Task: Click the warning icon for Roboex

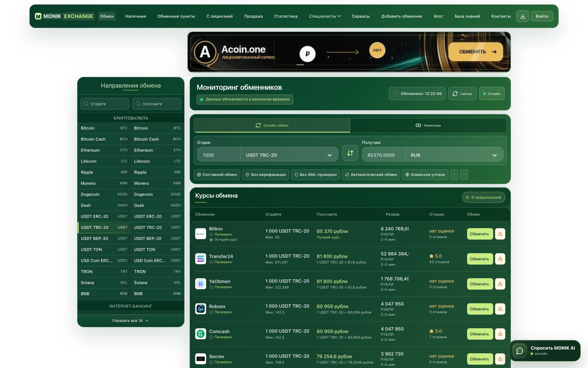Action: [500, 309]
